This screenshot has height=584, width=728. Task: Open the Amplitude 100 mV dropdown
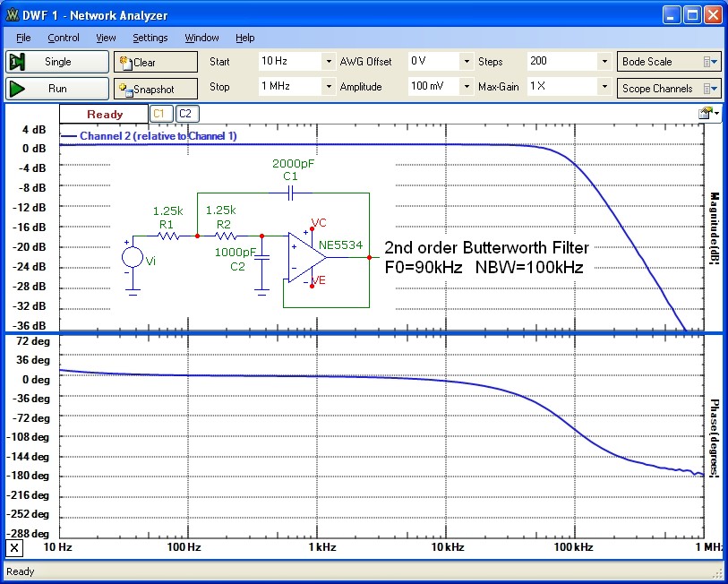(x=466, y=87)
